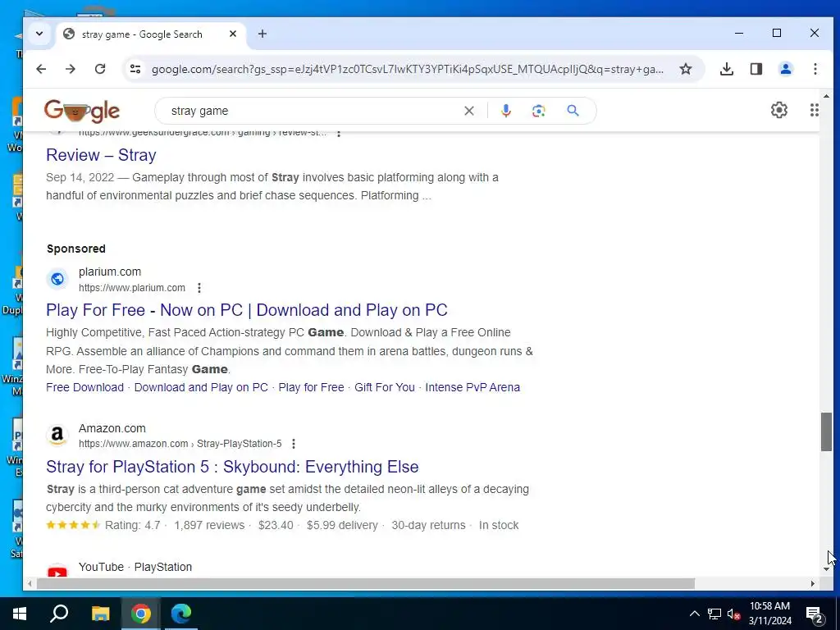This screenshot has width=840, height=630.
Task: Switch to Chrome in the taskbar
Action: tap(141, 614)
